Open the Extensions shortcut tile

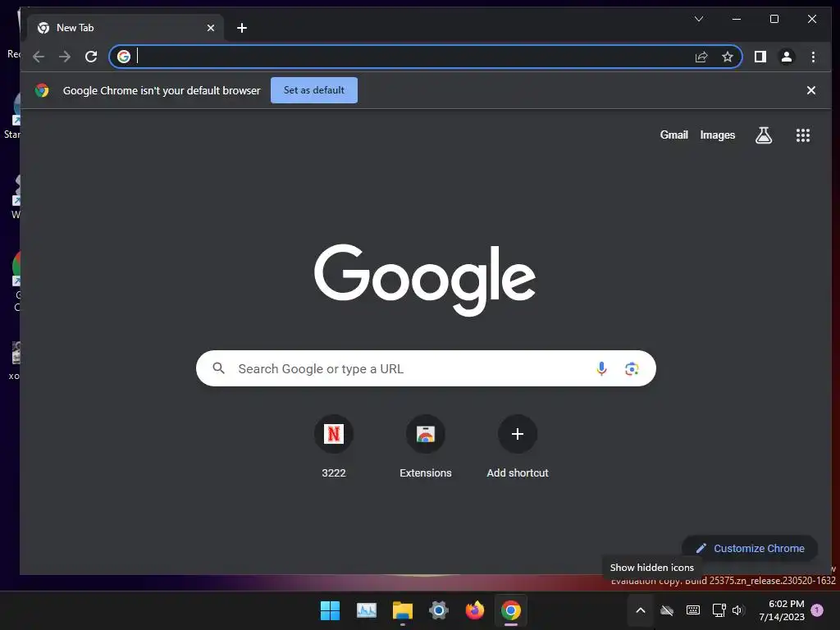click(426, 447)
